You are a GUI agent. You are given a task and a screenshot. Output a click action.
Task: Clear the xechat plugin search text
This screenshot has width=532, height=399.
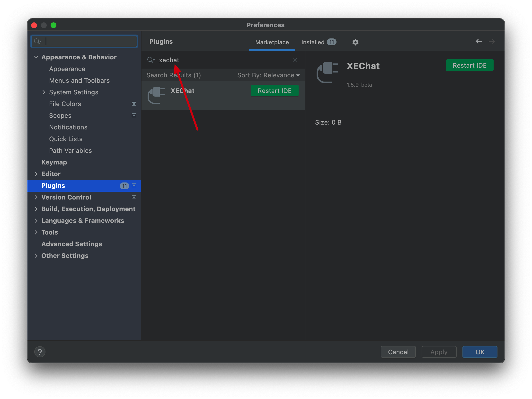click(x=295, y=60)
